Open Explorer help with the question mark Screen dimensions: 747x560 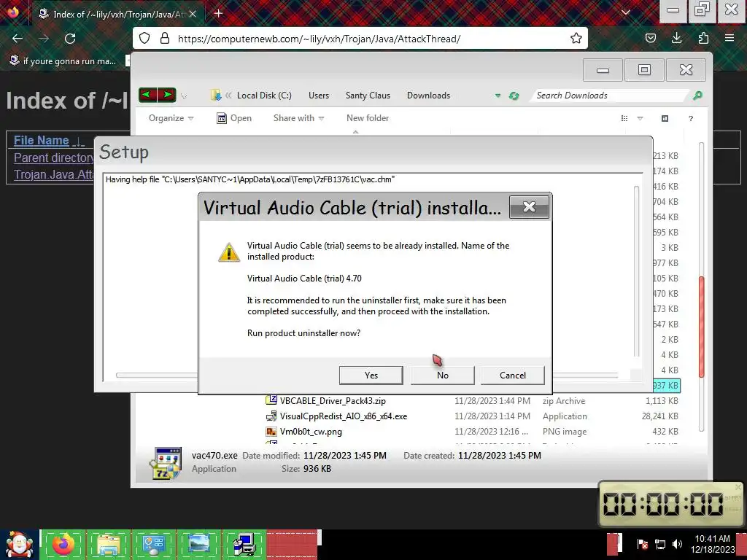tap(691, 119)
